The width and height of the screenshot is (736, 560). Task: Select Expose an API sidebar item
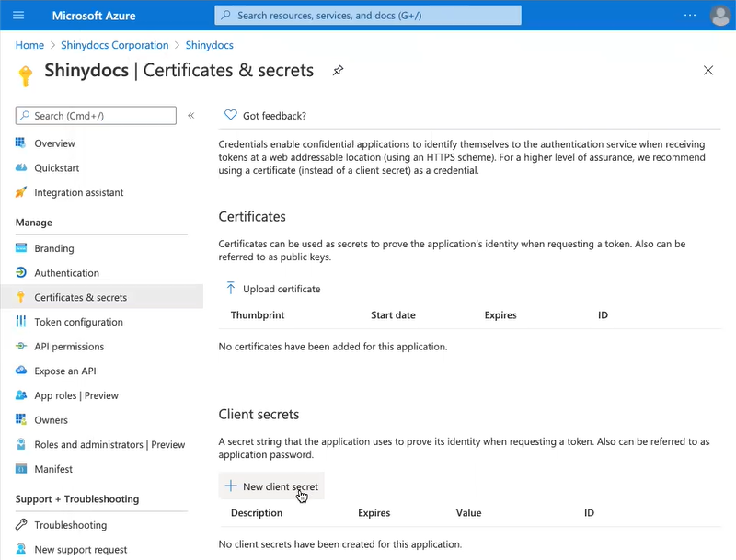64,371
